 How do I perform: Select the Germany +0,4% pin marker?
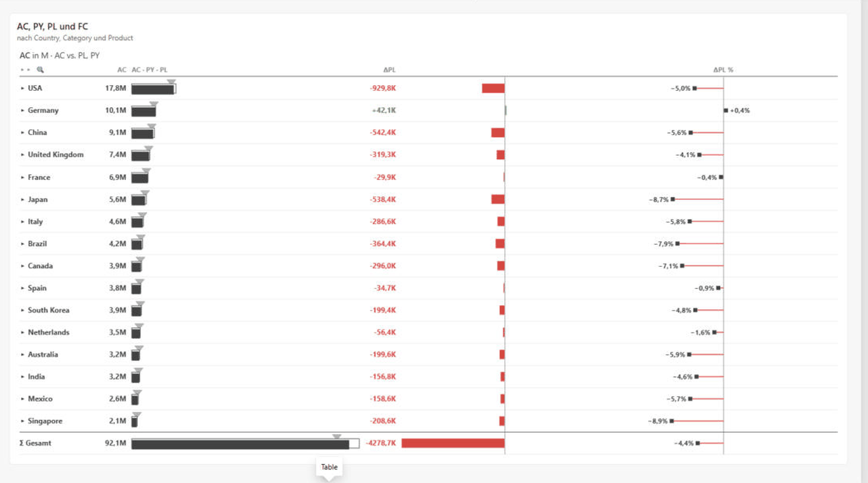[x=726, y=111]
